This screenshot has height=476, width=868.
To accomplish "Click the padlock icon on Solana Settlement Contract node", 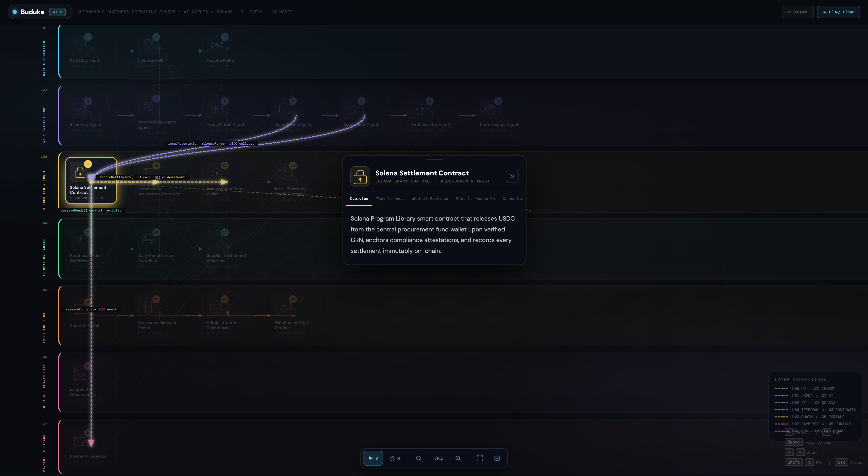I will pyautogui.click(x=80, y=173).
